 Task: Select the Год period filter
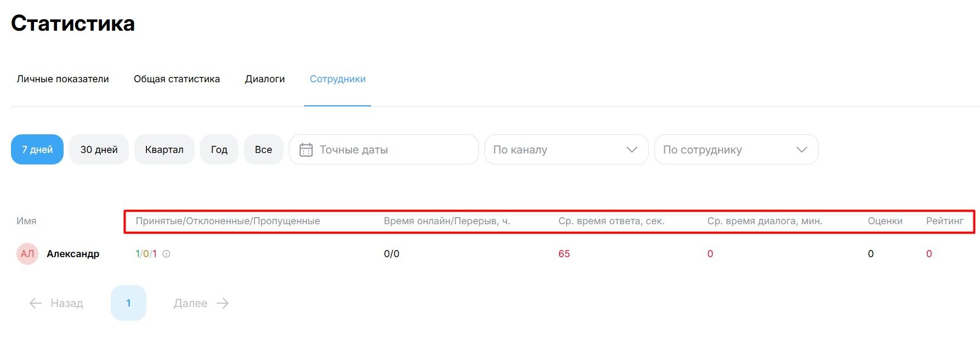(219, 150)
